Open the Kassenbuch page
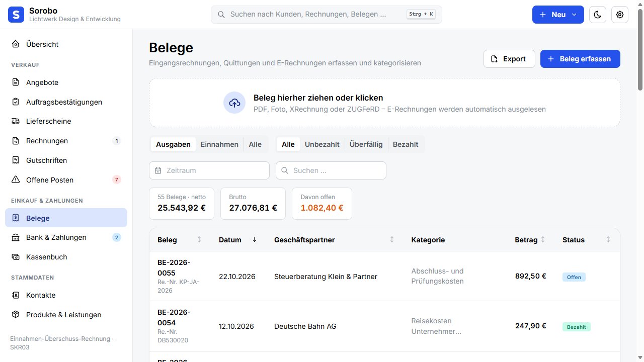 point(66,257)
